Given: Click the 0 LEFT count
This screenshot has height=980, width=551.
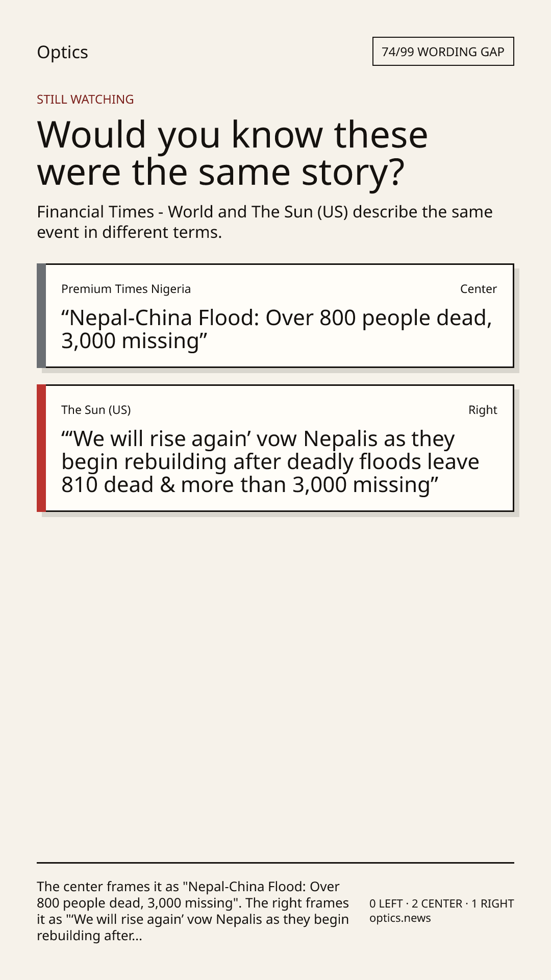Looking at the screenshot, I should click(x=386, y=903).
